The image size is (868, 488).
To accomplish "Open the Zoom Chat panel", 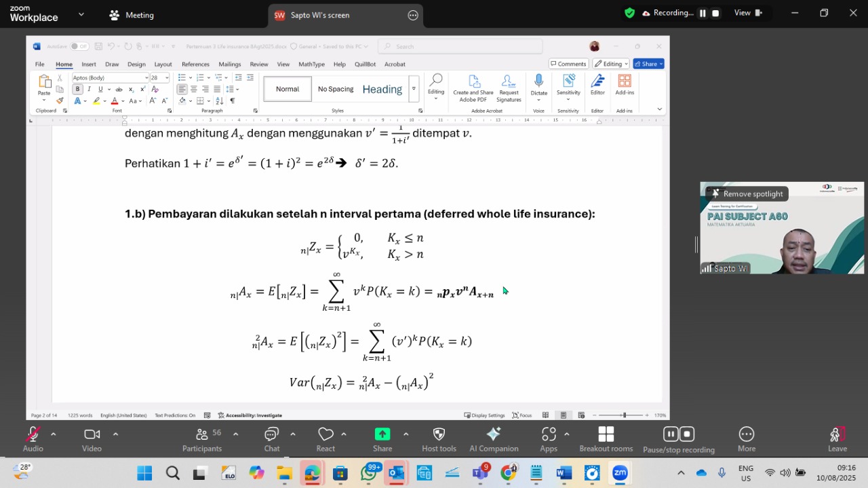I will (x=272, y=439).
